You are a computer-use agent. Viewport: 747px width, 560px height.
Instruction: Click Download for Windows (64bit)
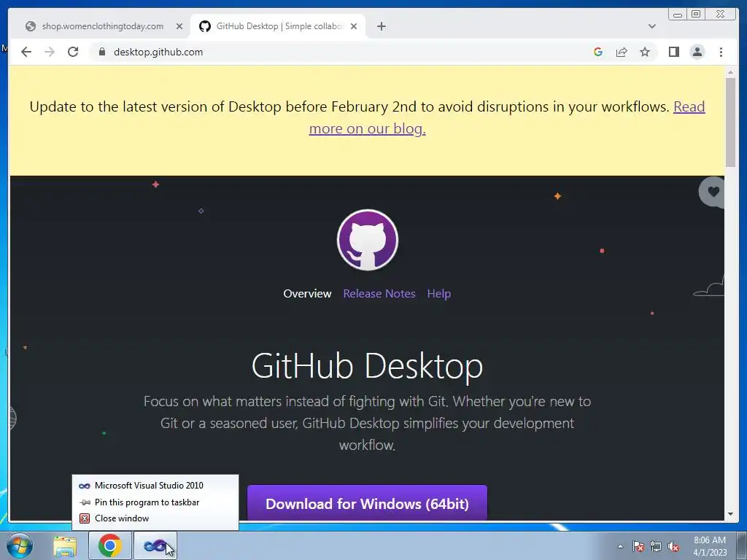368,503
